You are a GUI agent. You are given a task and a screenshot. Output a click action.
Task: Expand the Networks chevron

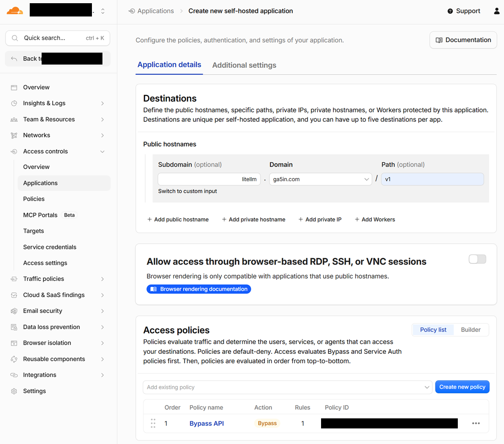tap(102, 135)
